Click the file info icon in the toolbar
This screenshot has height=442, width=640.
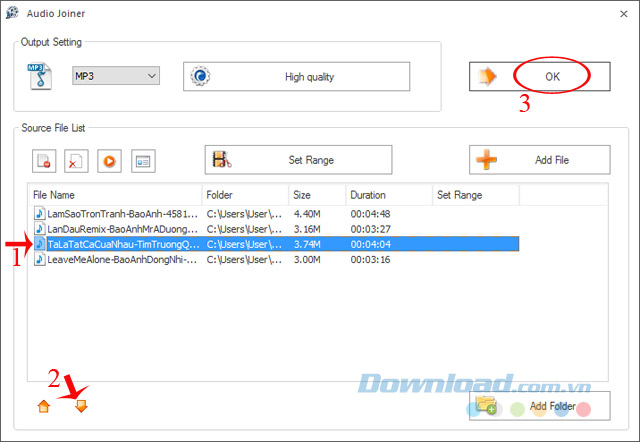pyautogui.click(x=143, y=161)
